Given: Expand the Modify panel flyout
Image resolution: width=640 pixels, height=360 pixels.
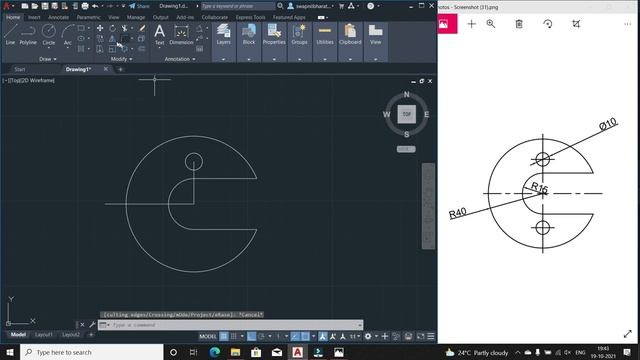Looking at the screenshot, I should tap(122, 59).
